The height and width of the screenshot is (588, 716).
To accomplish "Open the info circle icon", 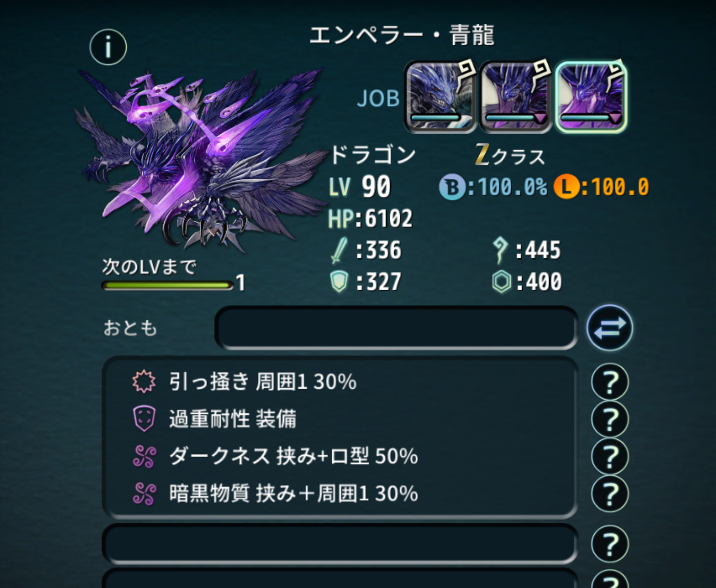I will pos(108,47).
